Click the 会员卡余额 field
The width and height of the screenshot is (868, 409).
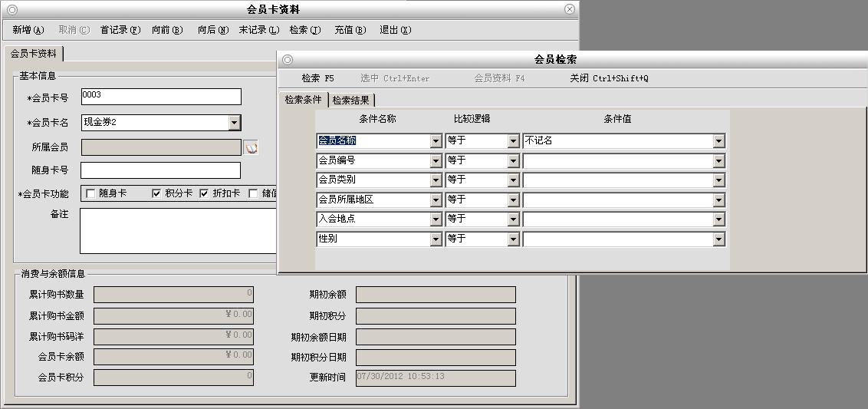(x=173, y=357)
